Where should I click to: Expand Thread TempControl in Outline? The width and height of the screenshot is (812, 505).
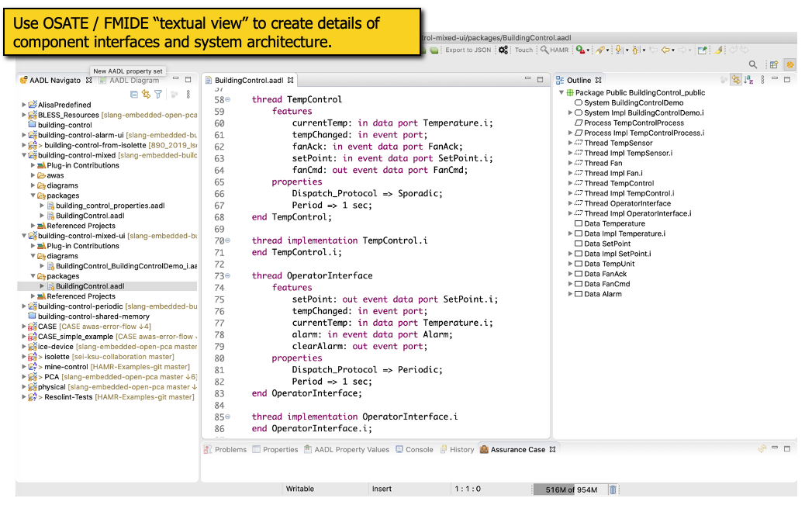(571, 184)
